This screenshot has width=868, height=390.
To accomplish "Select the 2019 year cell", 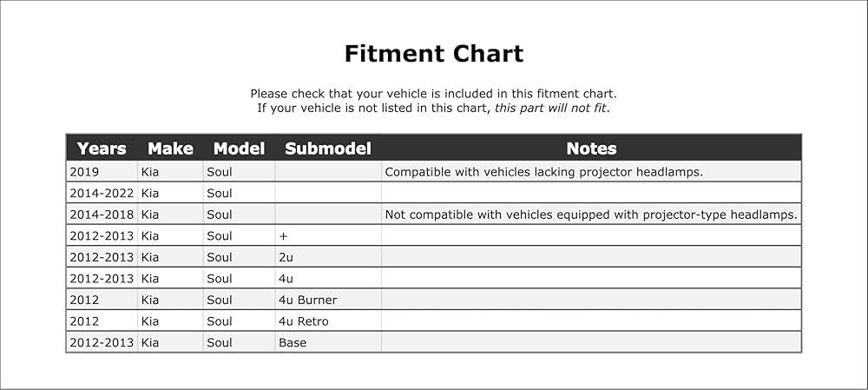I will click(85, 172).
